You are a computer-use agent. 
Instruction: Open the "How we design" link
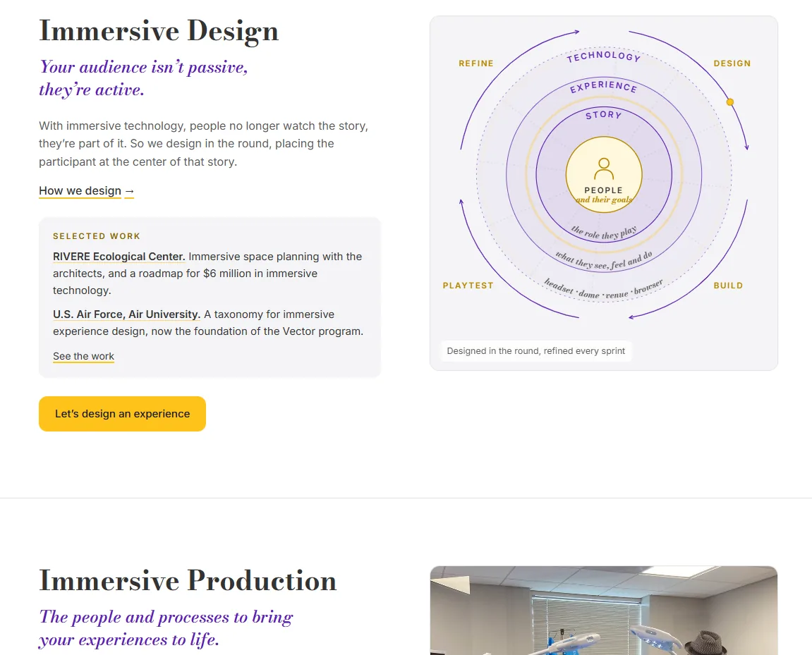80,191
